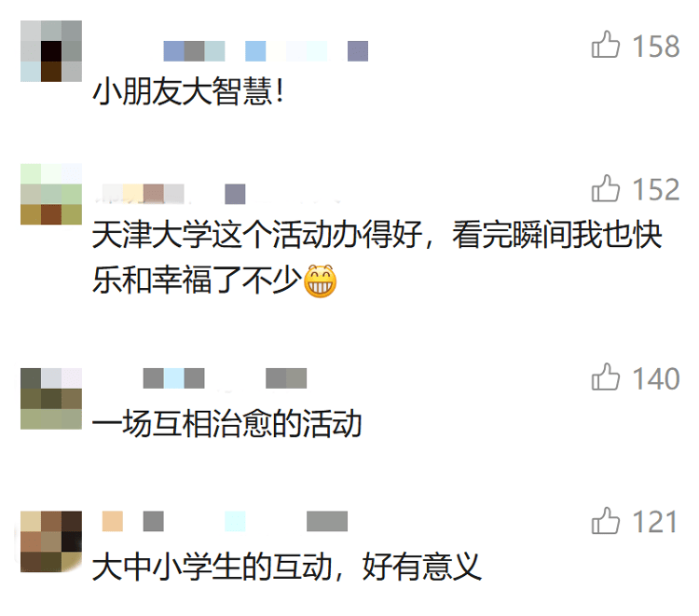Click the 158 like count number

coord(656,46)
